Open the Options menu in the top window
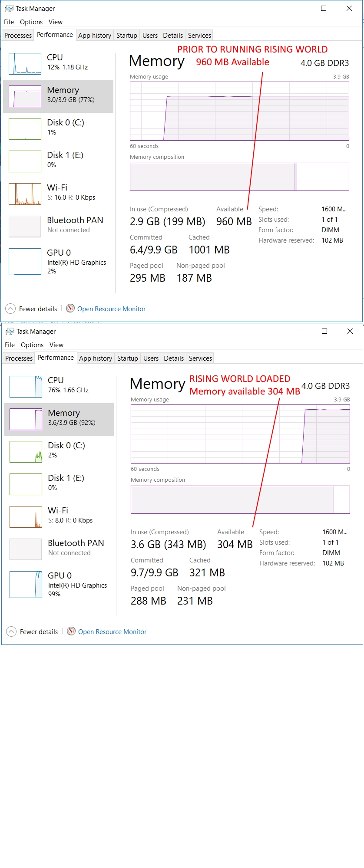This screenshot has width=364, height=868. click(x=31, y=22)
